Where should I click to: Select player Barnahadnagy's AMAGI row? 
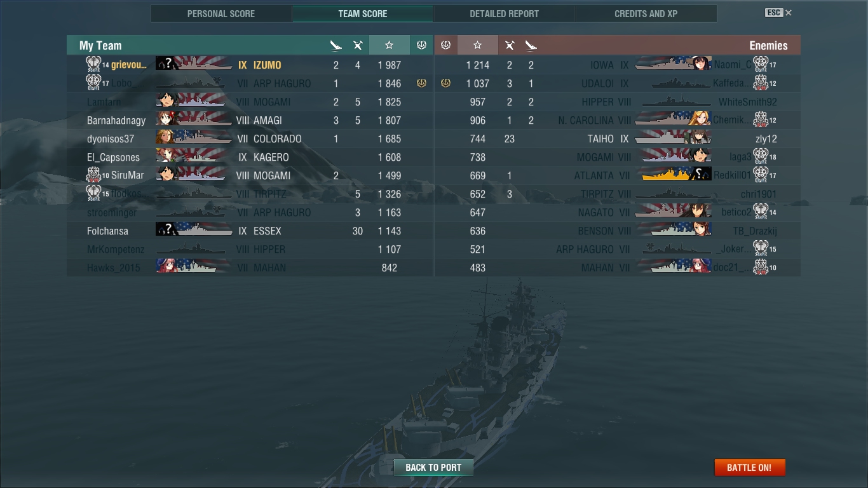(x=250, y=120)
